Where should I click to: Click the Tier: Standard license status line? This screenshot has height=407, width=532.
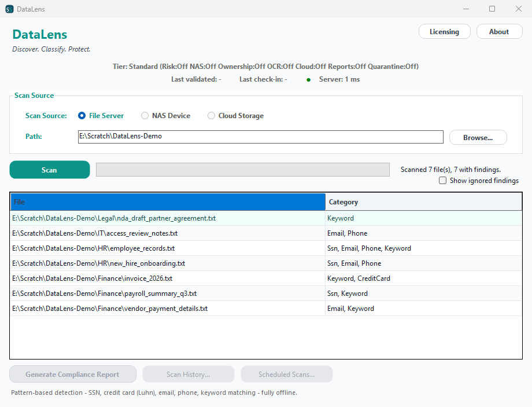point(265,67)
